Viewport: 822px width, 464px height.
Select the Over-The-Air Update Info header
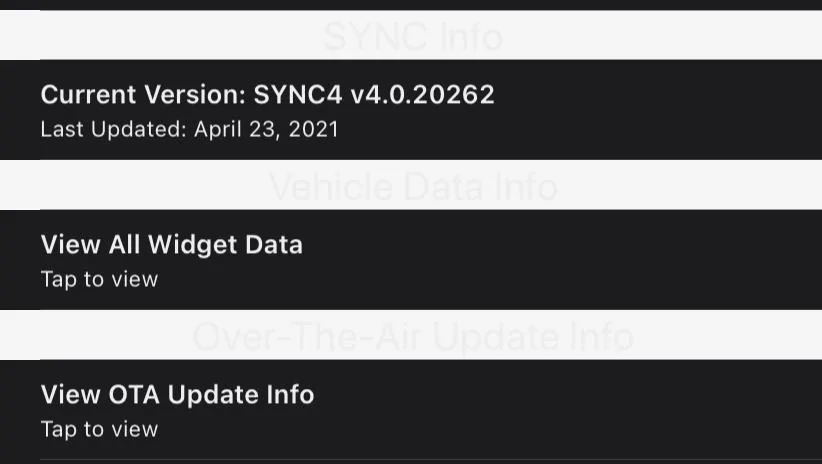click(411, 337)
